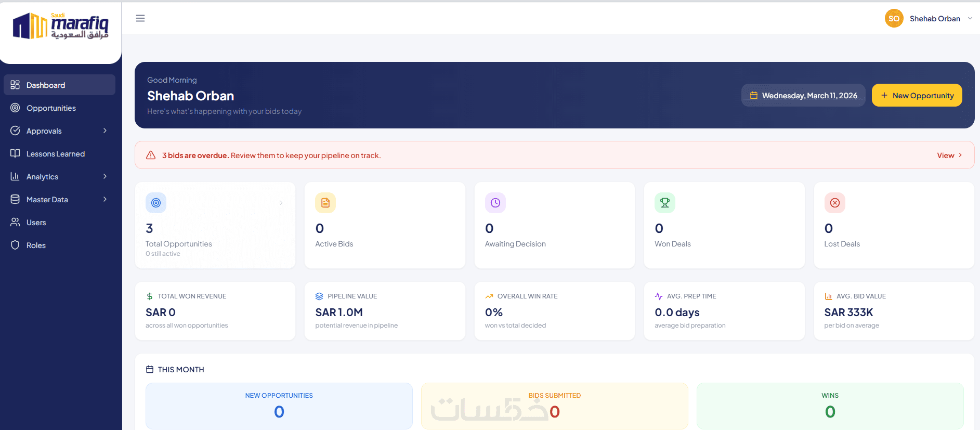Click the Total Opportunities label
The width and height of the screenshot is (980, 430).
179,244
